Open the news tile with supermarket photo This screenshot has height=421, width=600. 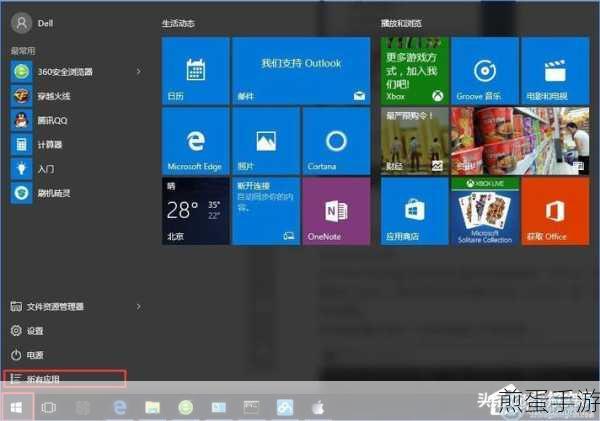pyautogui.click(x=520, y=141)
